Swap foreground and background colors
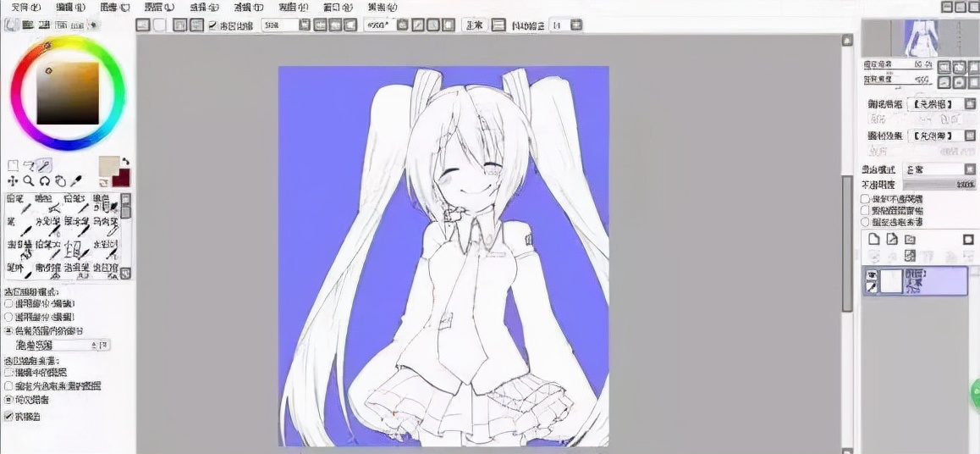This screenshot has height=454, width=980. [x=125, y=161]
